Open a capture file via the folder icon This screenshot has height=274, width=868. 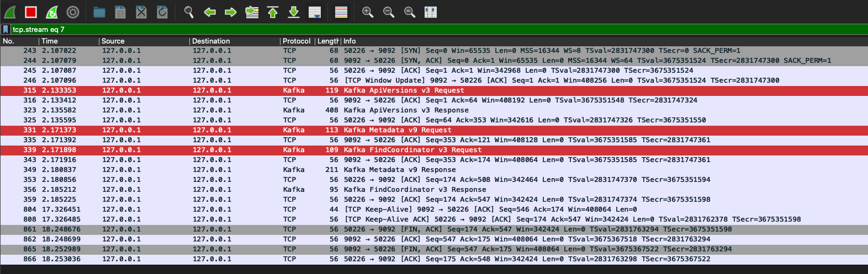click(99, 12)
